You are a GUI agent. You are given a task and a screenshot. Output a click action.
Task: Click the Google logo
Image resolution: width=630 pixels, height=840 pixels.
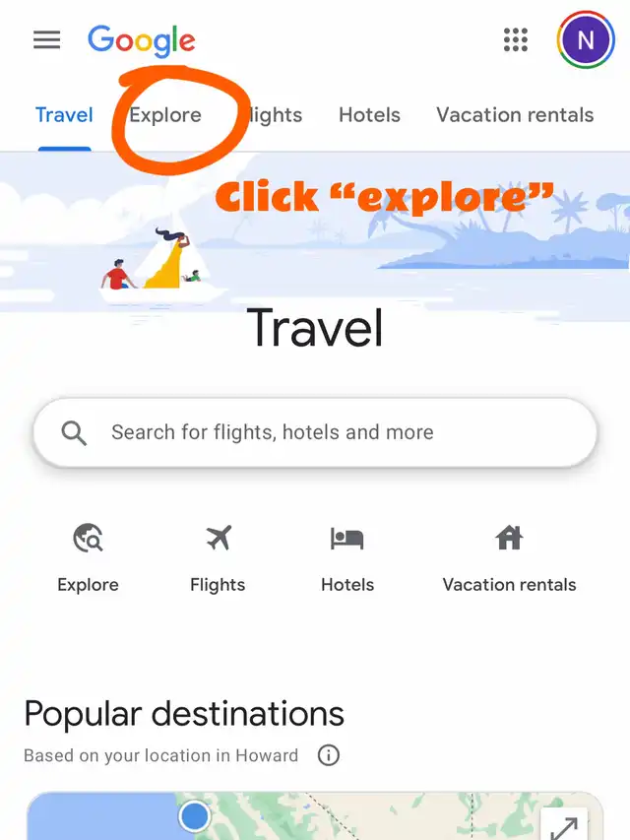tap(142, 40)
